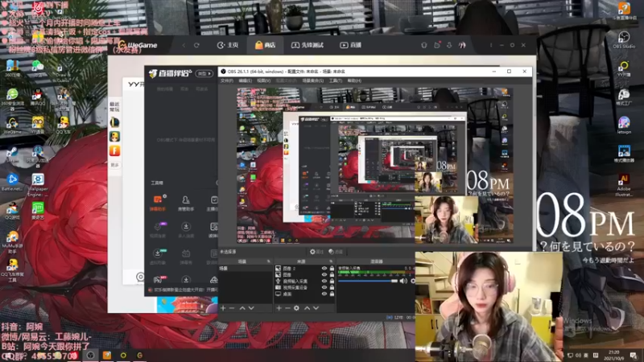Toggle visibility of 音频输入采集 source
The width and height of the screenshot is (644, 362).
324,281
